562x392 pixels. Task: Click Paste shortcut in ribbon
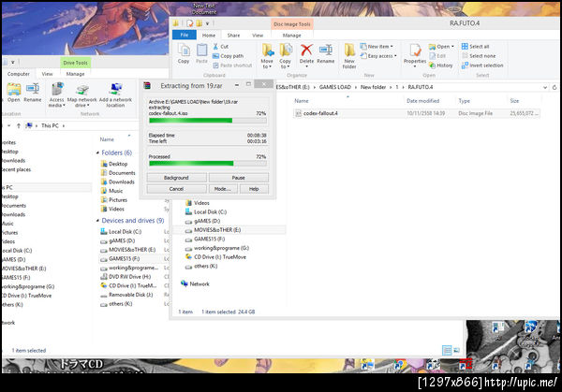(x=232, y=65)
